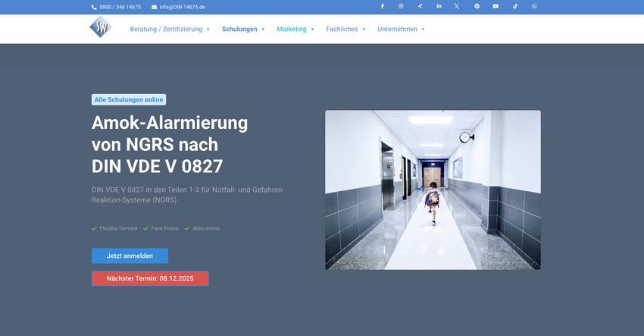This screenshot has height=336, width=644.
Task: Click the phone icon in top bar
Action: pos(94,7)
